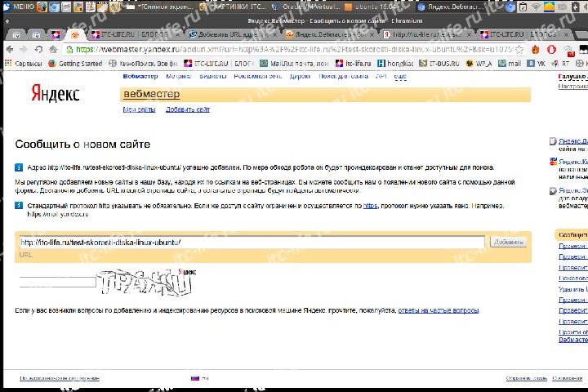Open the clipboard manager tray icon
Image resolution: width=588 pixels, height=392 pixels.
pyautogui.click(x=523, y=7)
